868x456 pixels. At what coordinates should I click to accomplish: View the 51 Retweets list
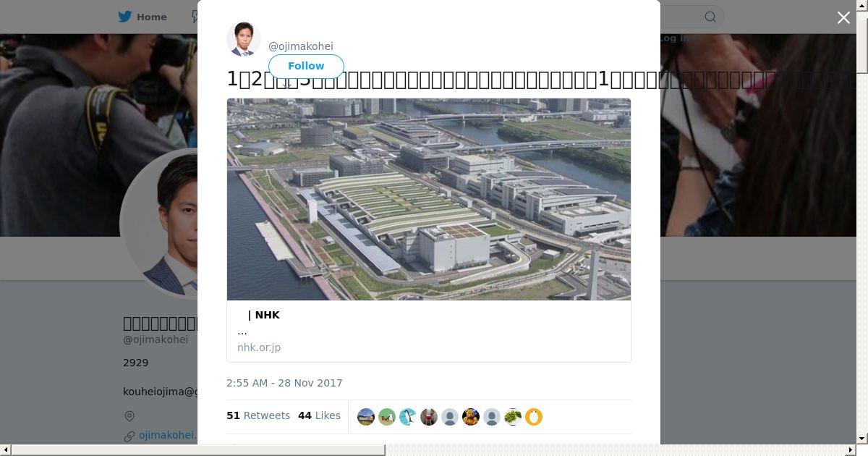(x=258, y=415)
